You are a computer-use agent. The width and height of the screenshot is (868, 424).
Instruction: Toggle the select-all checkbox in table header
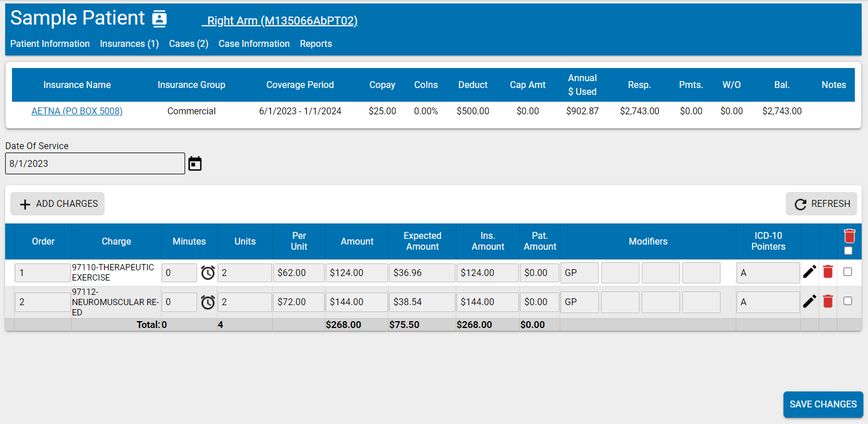pos(848,250)
